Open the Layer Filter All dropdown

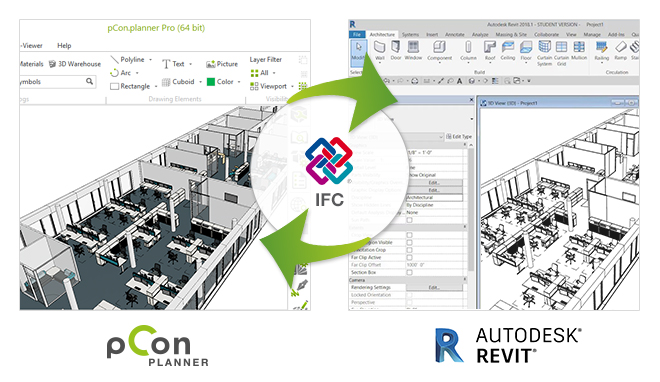click(263, 73)
